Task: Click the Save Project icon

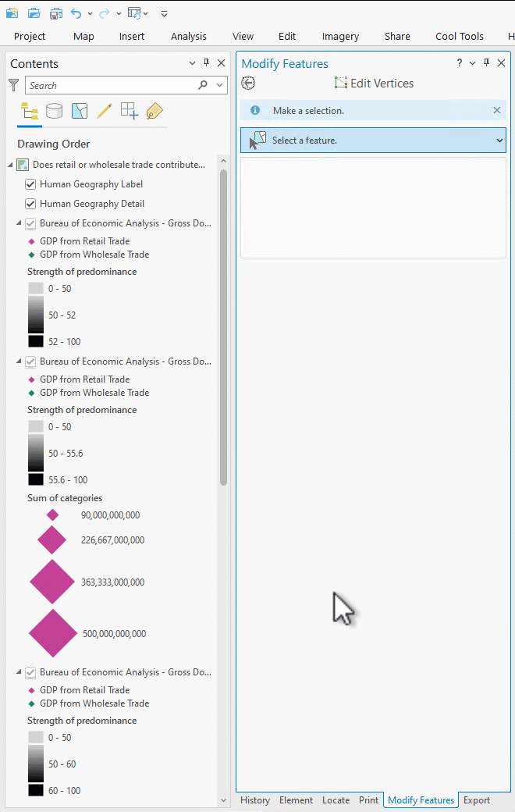Action: pos(56,13)
